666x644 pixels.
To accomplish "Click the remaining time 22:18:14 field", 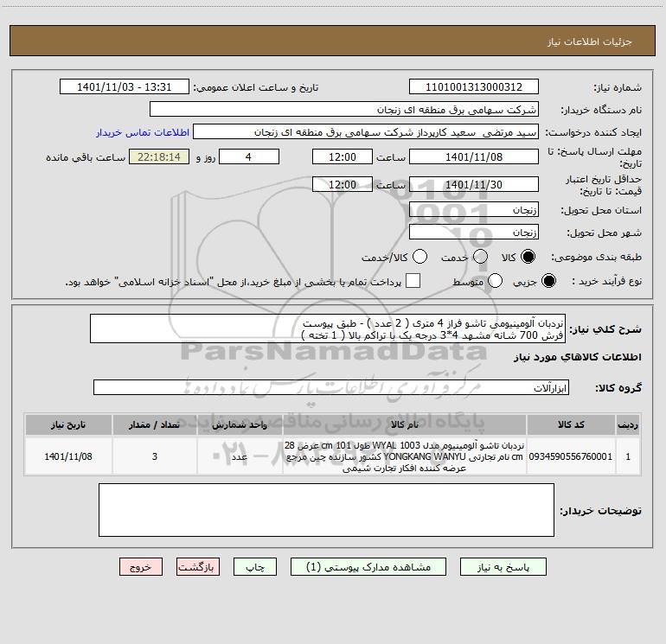I will (159, 156).
